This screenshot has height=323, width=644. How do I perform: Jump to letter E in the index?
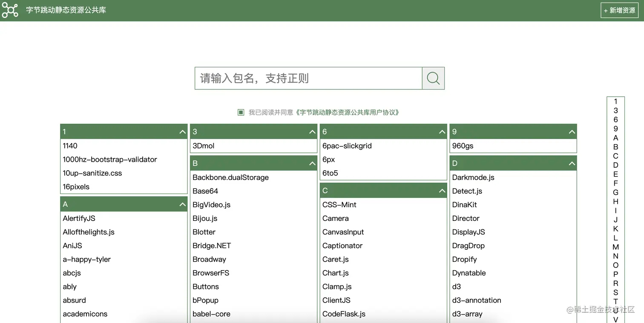[x=615, y=174]
